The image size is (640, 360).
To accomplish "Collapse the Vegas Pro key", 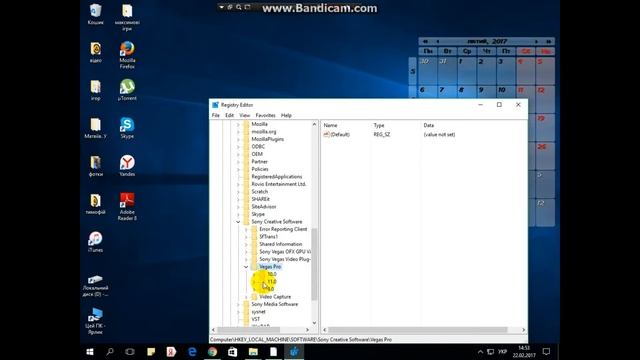I will tap(246, 267).
